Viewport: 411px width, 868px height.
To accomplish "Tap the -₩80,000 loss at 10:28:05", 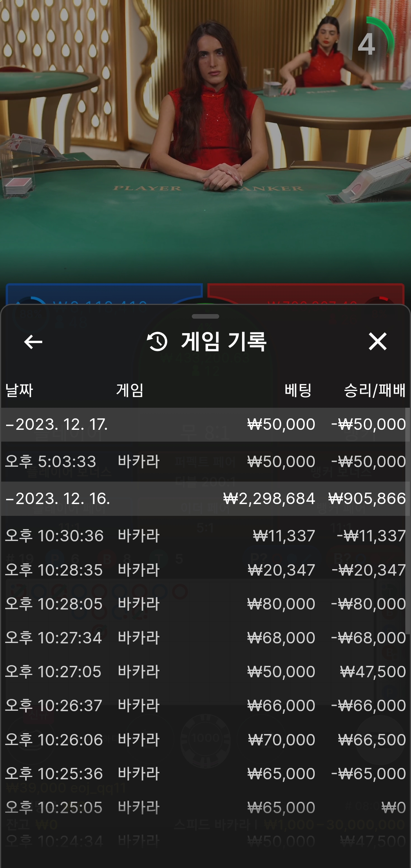I will pos(368,604).
